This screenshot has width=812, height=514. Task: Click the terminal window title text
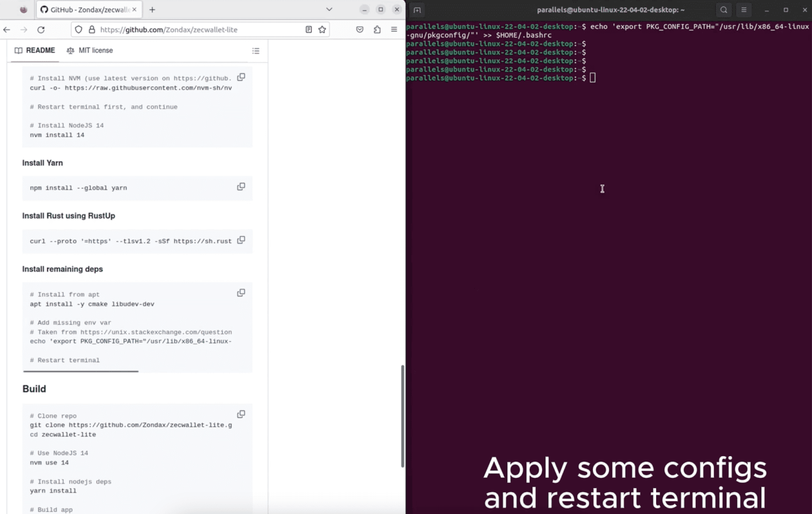(x=611, y=10)
